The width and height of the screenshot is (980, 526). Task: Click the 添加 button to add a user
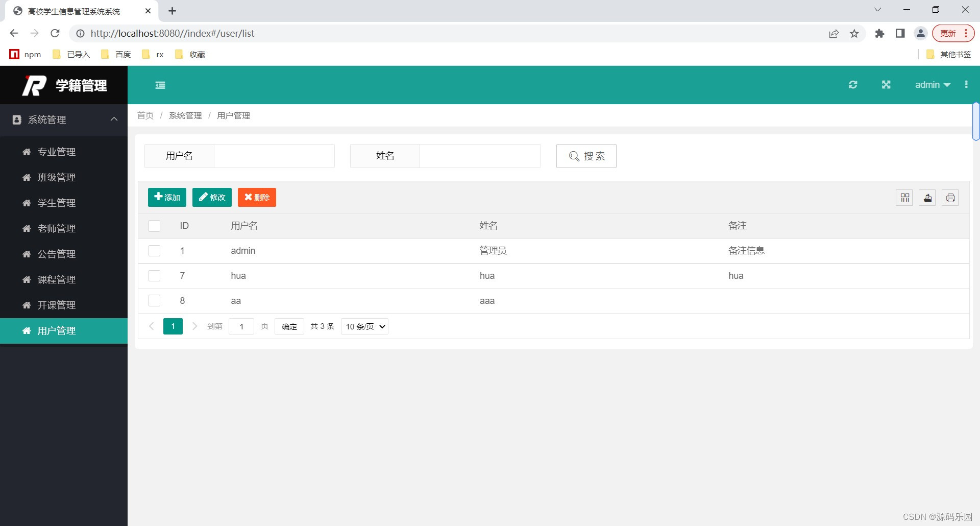[x=167, y=197]
